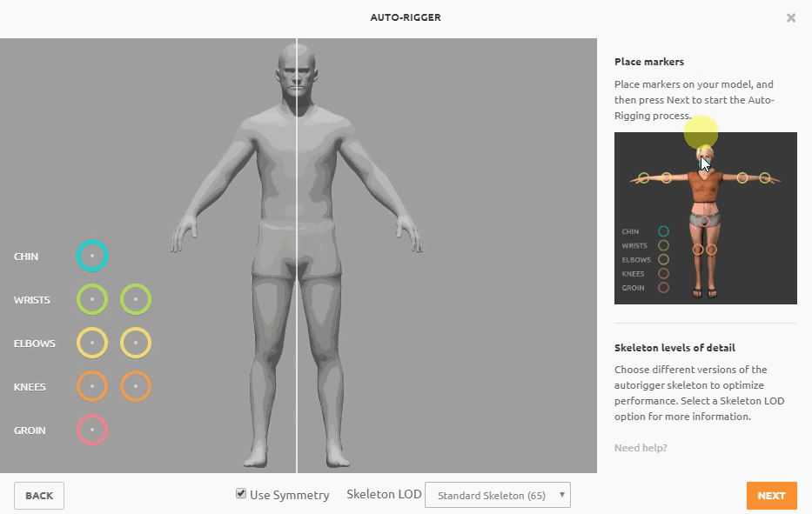812x514 pixels.
Task: Click the orange Next button
Action: (x=772, y=496)
